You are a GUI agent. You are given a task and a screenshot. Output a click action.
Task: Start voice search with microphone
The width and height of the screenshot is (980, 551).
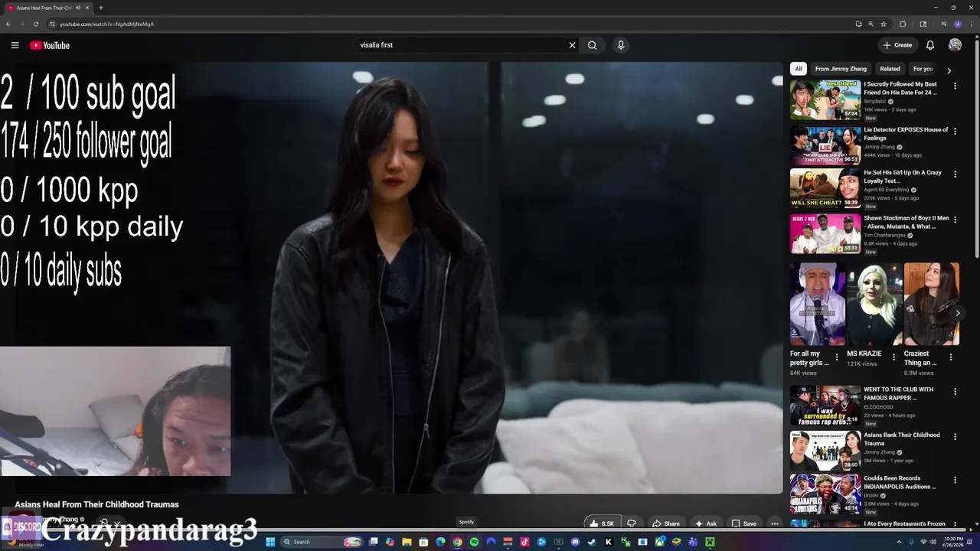click(x=621, y=45)
